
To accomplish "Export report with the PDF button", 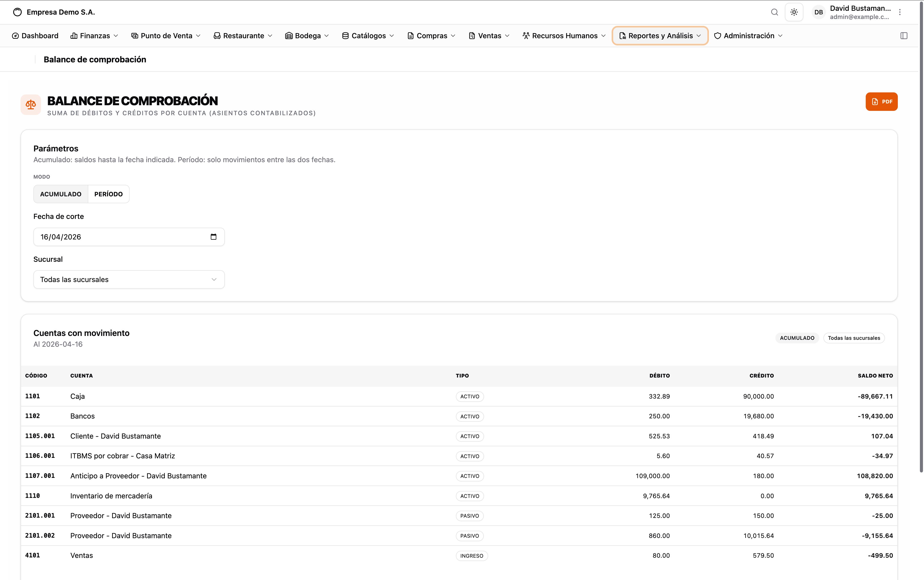I will click(881, 102).
